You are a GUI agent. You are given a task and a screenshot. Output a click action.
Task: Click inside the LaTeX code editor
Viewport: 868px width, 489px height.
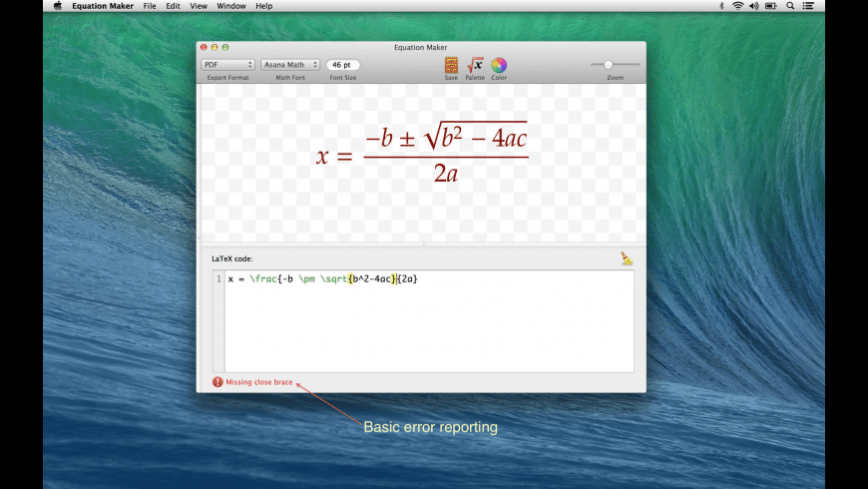pyautogui.click(x=429, y=321)
